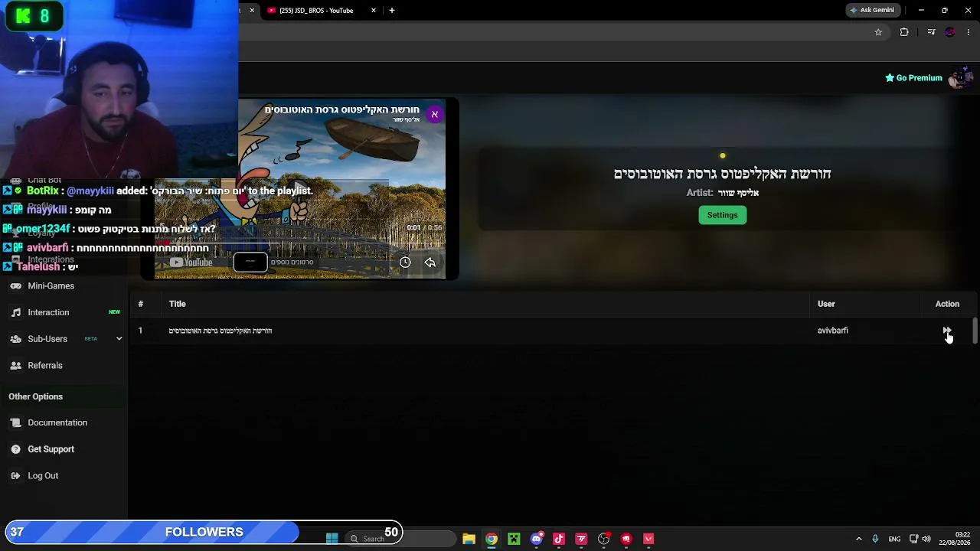Click the user profile picture beside Go Premium
Image resolution: width=980 pixels, height=551 pixels.
(x=959, y=77)
